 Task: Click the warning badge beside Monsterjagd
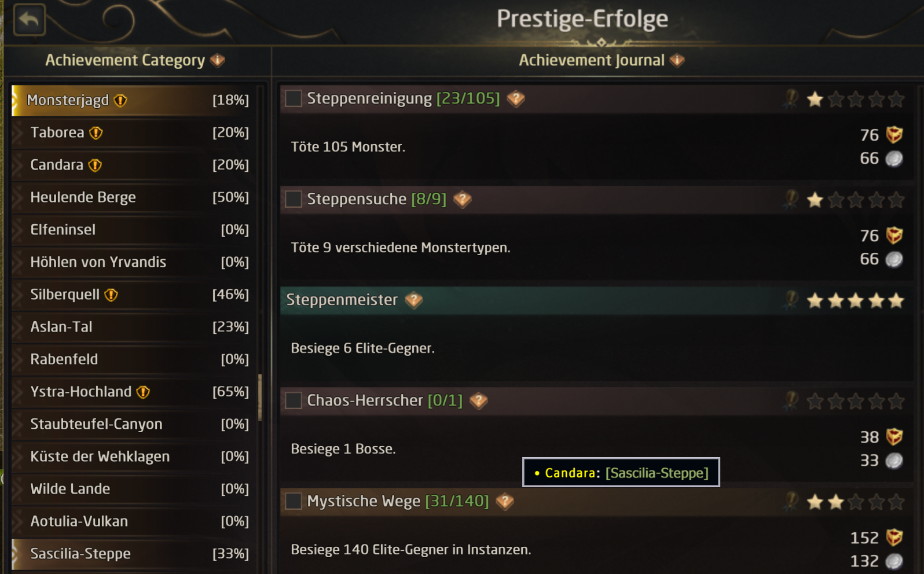click(x=120, y=101)
